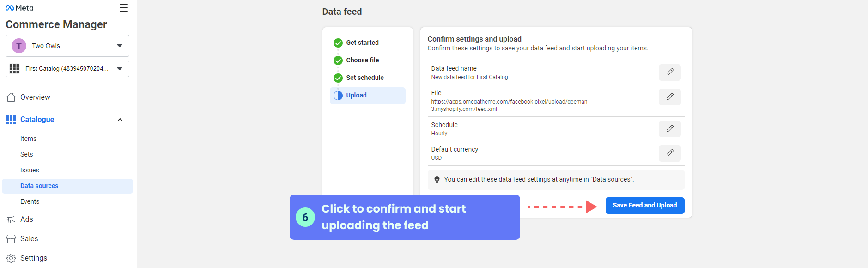Viewport: 868px width, 268px height.
Task: Collapse the Catalogue section chevron
Action: pyautogui.click(x=120, y=120)
